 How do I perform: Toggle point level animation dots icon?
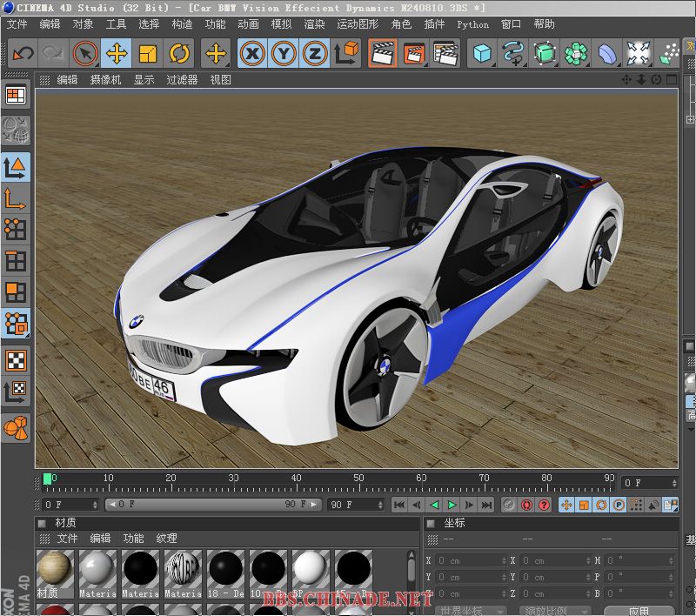coord(636,505)
